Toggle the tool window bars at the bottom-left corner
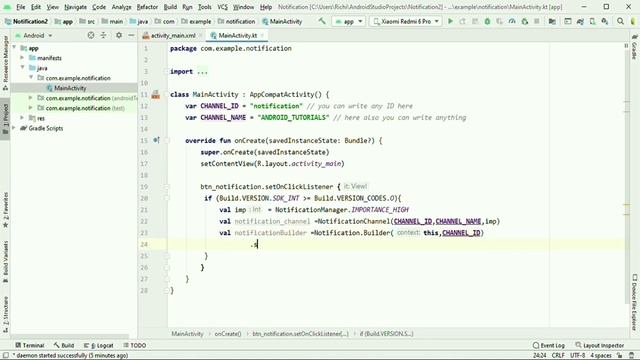640x360 pixels. click(5, 355)
